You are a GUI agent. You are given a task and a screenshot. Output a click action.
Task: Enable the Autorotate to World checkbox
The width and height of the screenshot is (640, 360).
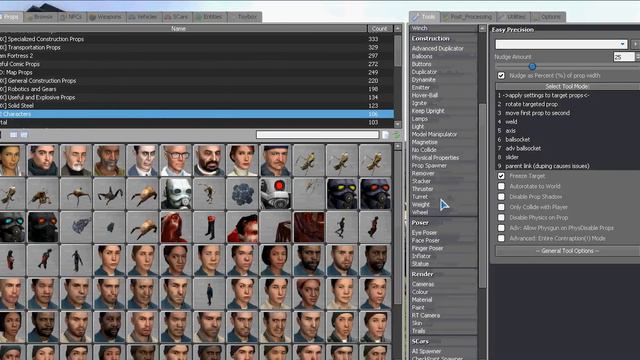[501, 186]
